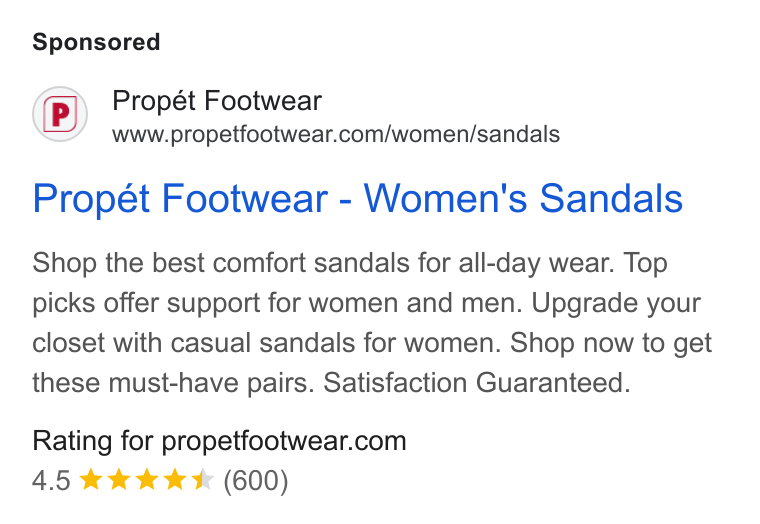
Task: Click the 'Rating for' label text
Action: pyautogui.click(x=93, y=441)
